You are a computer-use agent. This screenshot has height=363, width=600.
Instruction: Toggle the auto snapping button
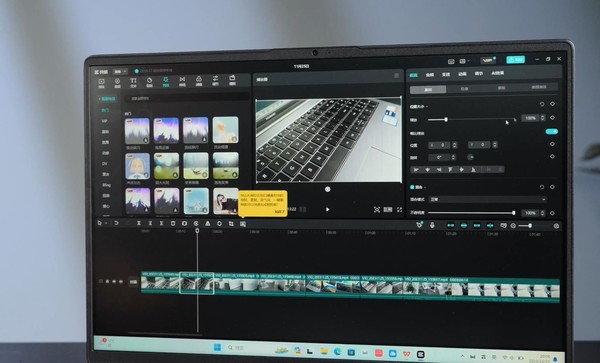464,226
